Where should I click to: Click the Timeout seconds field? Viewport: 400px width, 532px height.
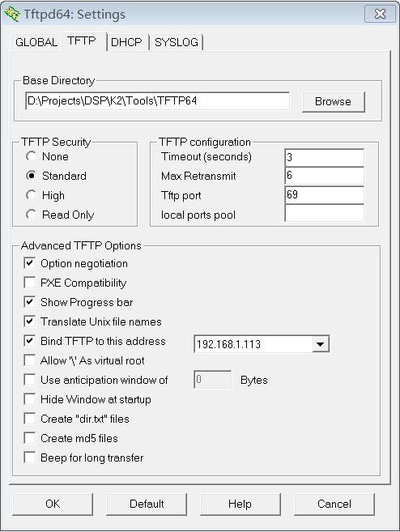click(x=325, y=157)
